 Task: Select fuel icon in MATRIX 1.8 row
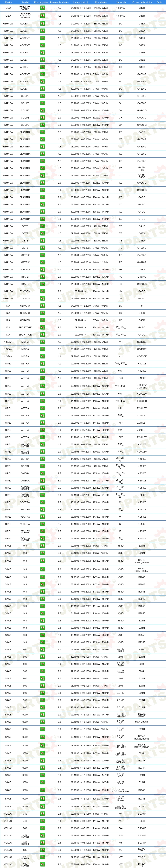42,262
